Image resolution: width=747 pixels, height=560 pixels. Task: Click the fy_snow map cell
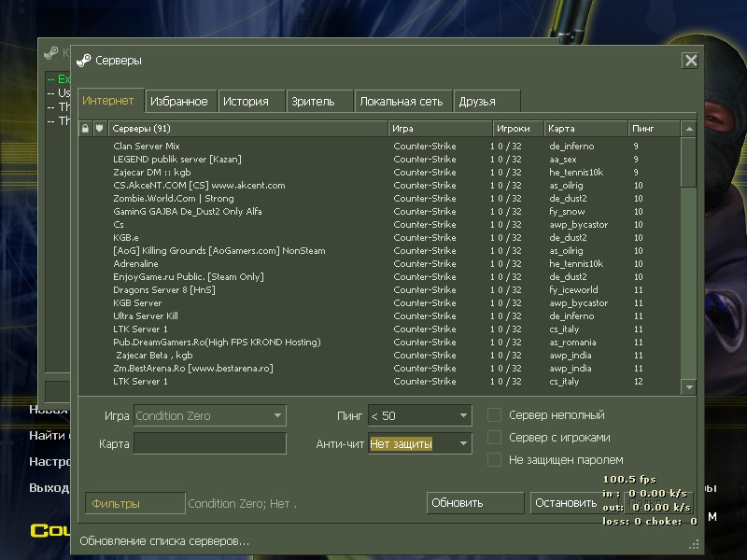(x=567, y=212)
